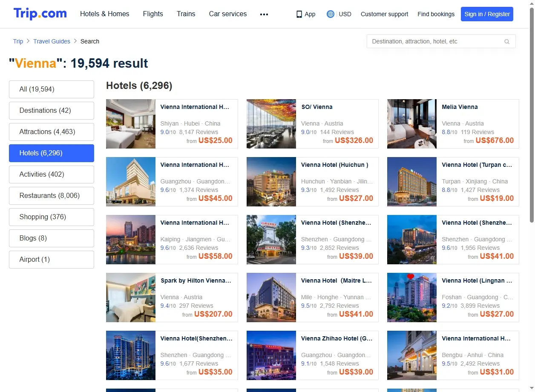Select Shopping (376) filter
Viewport: 535px width, 392px height.
point(52,217)
